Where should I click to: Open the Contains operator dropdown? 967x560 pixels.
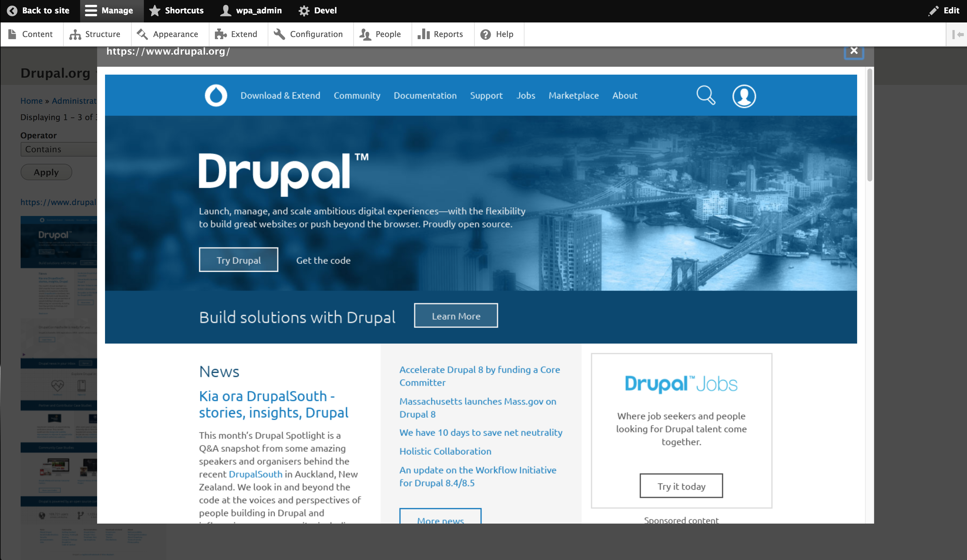[x=58, y=149]
